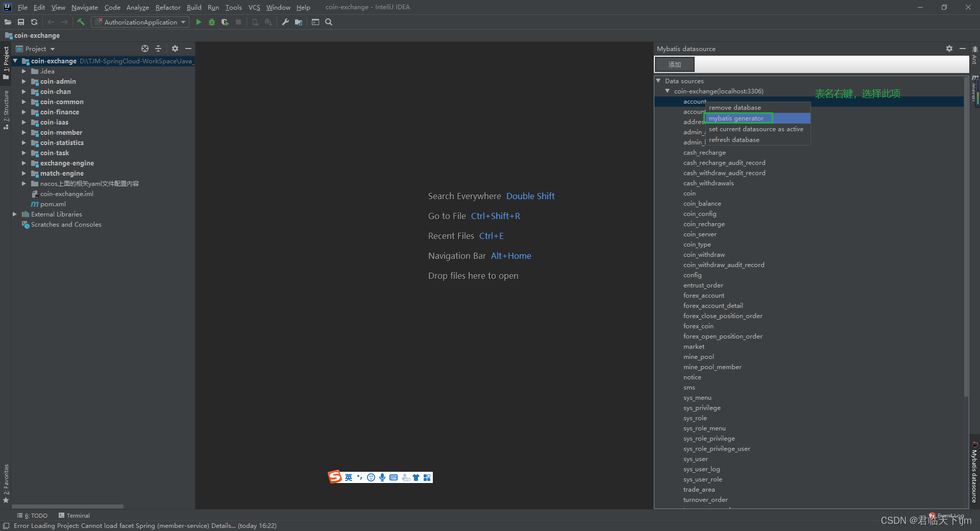The image size is (980, 531).
Task: Stop the running process with the red square icon
Action: click(238, 22)
